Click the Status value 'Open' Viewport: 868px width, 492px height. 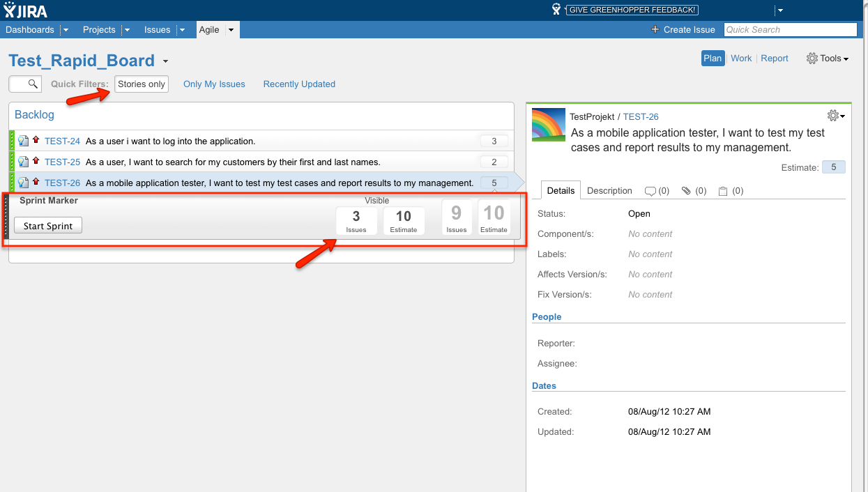coord(639,214)
